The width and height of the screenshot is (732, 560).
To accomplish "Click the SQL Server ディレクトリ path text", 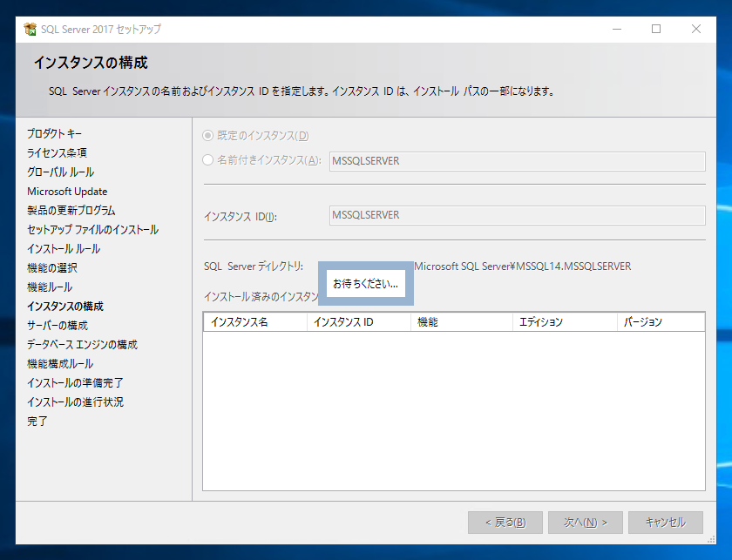I will click(522, 267).
